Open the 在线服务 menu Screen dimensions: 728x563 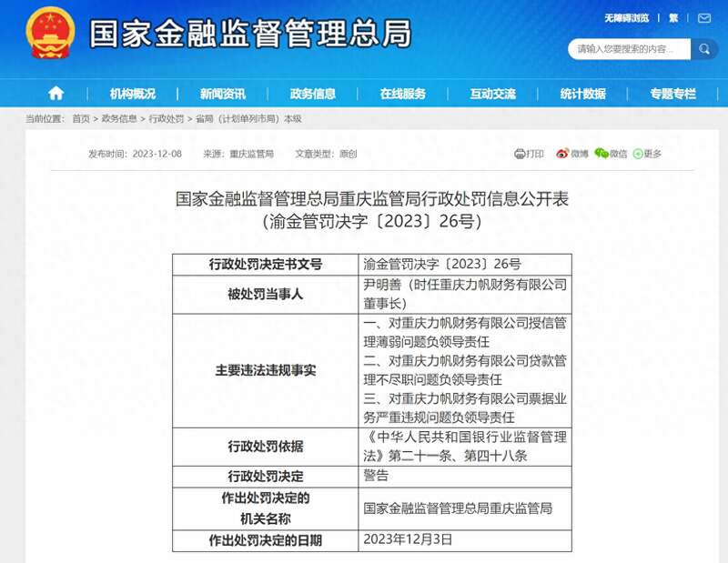tap(402, 94)
